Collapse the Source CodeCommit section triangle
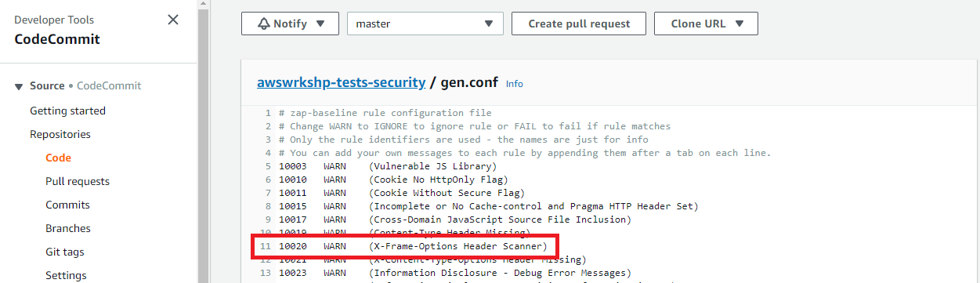Image resolution: width=980 pixels, height=283 pixels. pyautogui.click(x=19, y=86)
